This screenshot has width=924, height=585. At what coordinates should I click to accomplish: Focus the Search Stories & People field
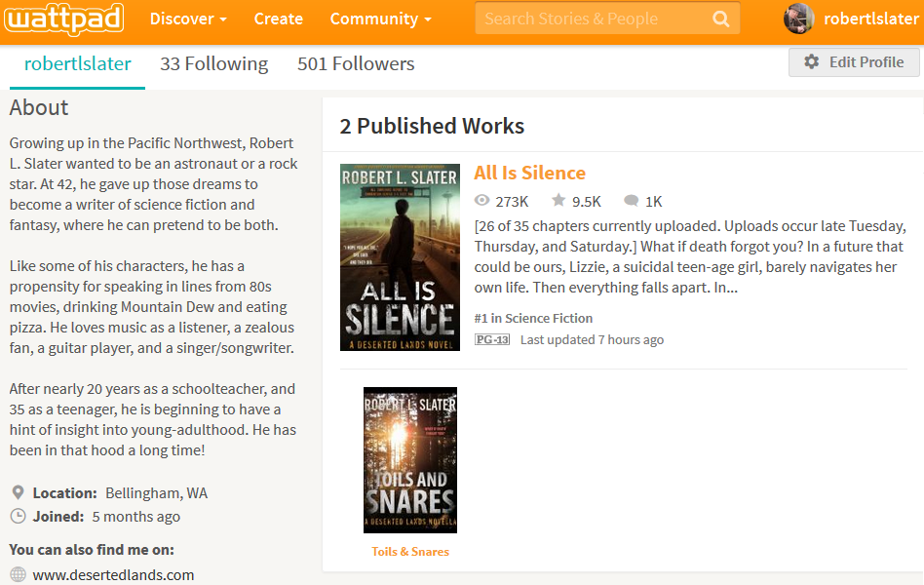click(607, 19)
